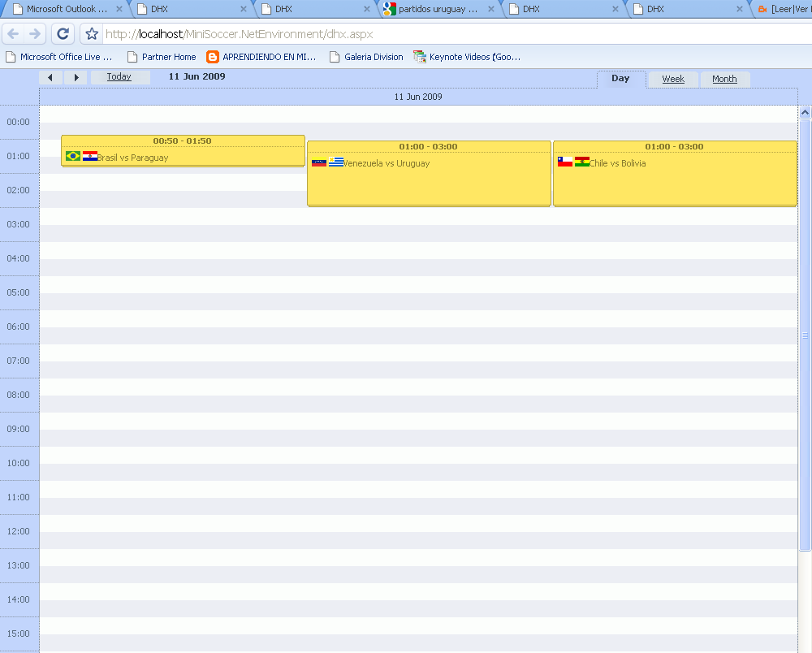Screen dimensions: 812x653
Task: Select Chile vs Bolivia event
Action: (675, 174)
